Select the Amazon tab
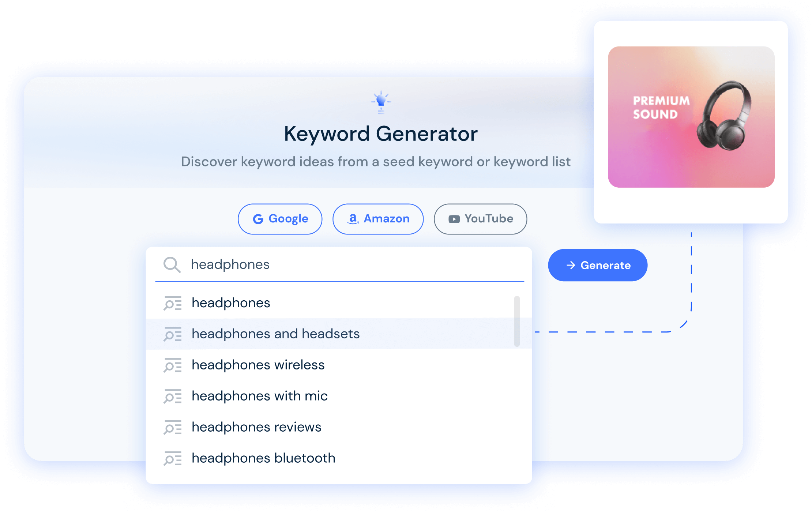Viewport: 812px width, 511px height. [377, 219]
